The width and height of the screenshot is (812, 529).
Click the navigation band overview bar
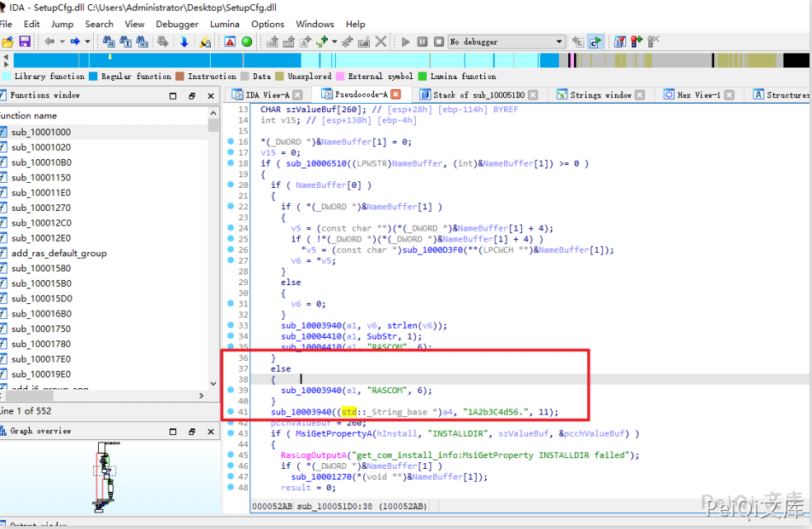[412, 60]
